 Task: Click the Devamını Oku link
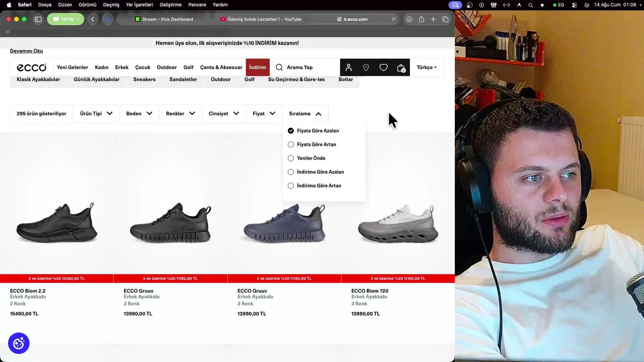pyautogui.click(x=26, y=51)
